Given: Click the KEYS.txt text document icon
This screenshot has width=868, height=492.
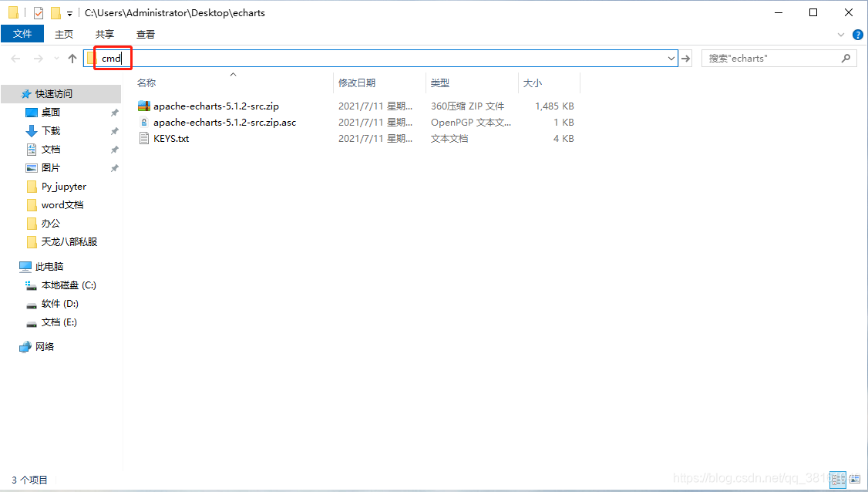Looking at the screenshot, I should (x=144, y=138).
